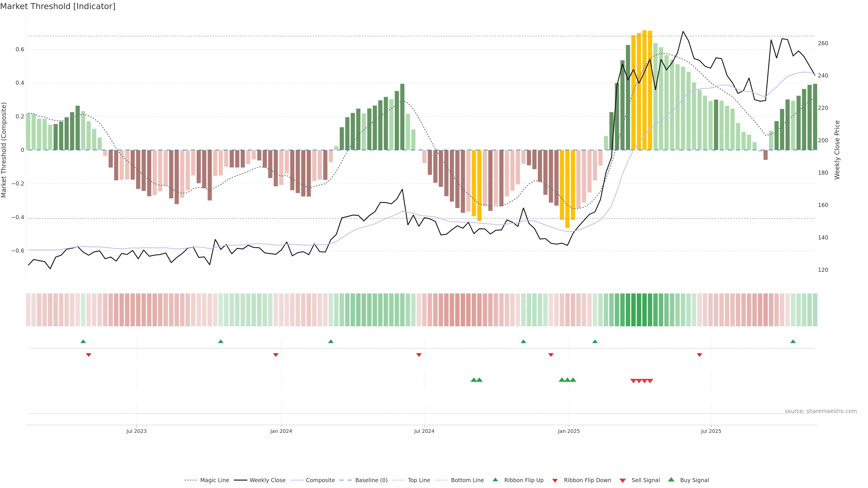Image resolution: width=868 pixels, height=488 pixels.
Task: Click the Jul 2024 x-axis label
Action: (x=424, y=431)
